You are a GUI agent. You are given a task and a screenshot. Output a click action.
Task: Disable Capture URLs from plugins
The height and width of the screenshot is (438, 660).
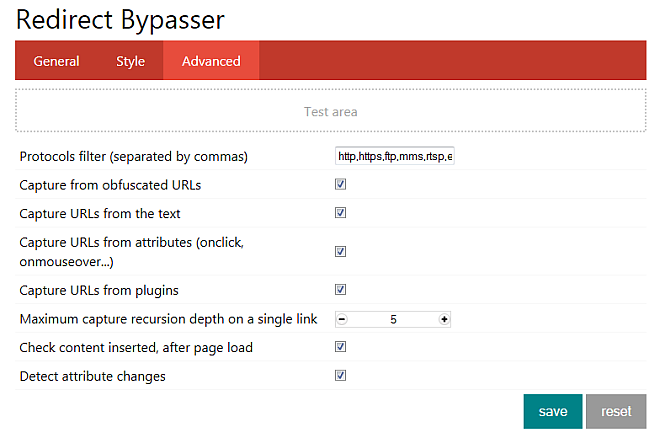[x=341, y=289]
